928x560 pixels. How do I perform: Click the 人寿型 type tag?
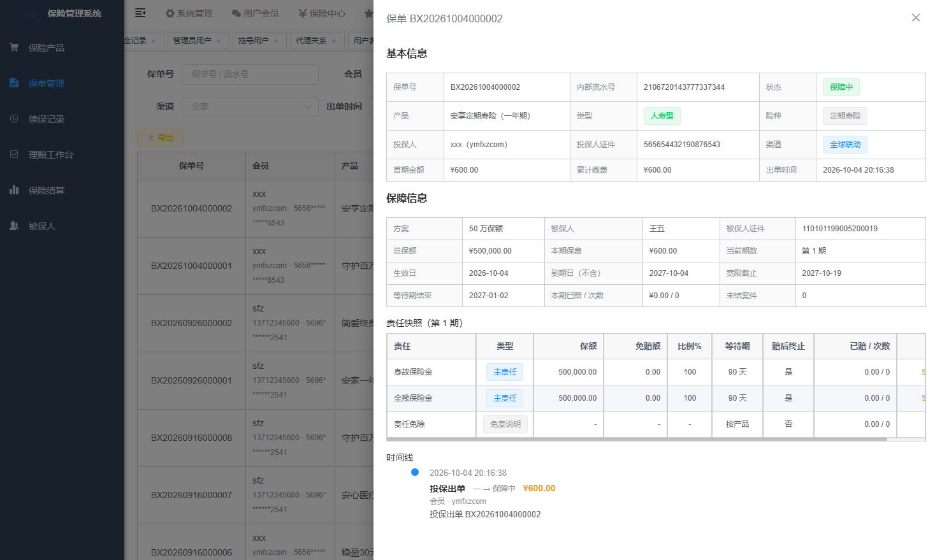tap(662, 116)
